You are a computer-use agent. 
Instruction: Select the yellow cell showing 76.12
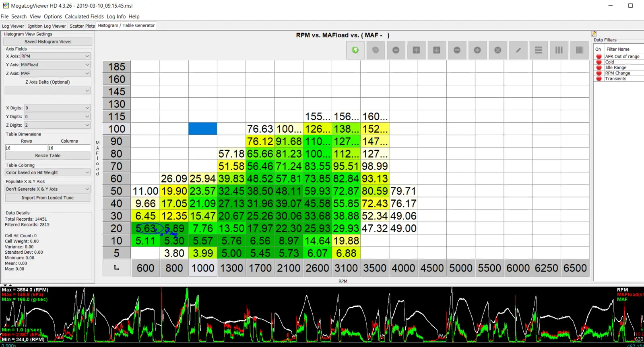point(260,141)
